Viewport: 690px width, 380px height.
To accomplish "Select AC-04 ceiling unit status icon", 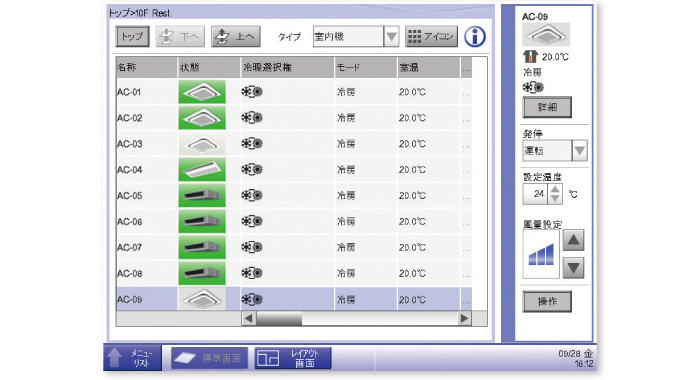I will [x=202, y=170].
